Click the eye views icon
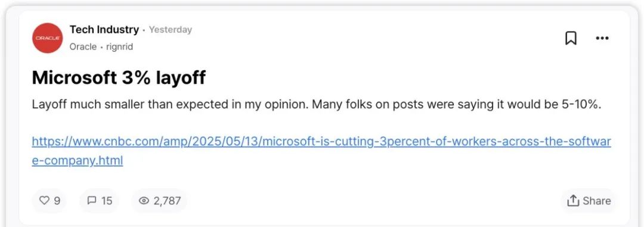644x227 pixels. (x=144, y=200)
